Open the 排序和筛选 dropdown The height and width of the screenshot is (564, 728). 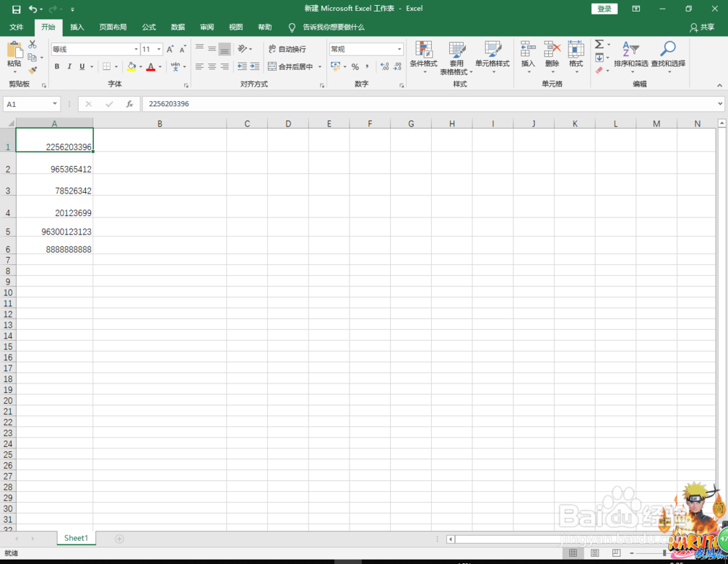[630, 57]
